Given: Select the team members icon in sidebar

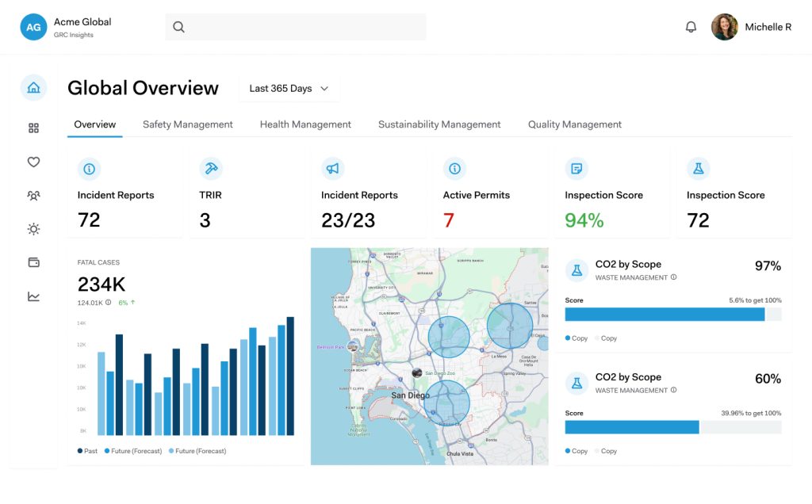Looking at the screenshot, I should (33, 195).
